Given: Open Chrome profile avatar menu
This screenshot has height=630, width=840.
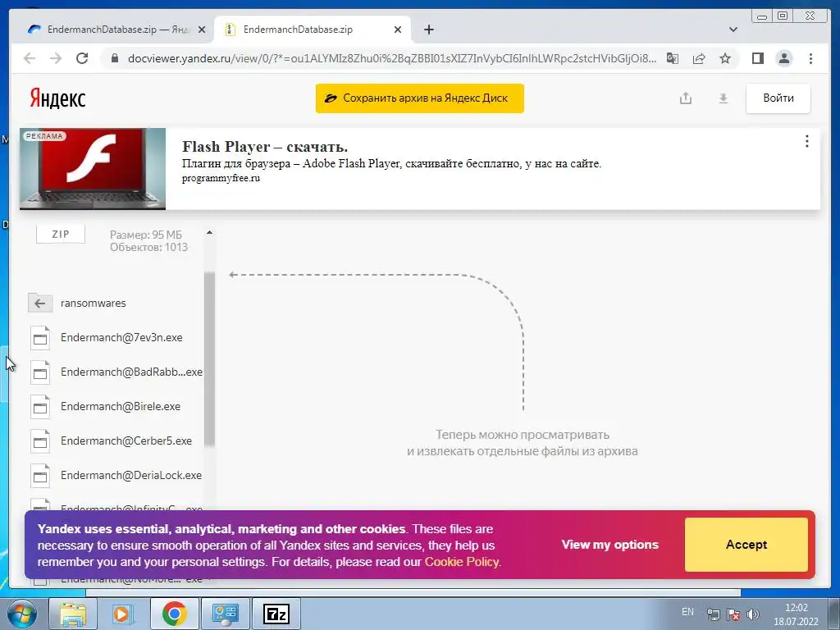Looking at the screenshot, I should click(x=783, y=58).
